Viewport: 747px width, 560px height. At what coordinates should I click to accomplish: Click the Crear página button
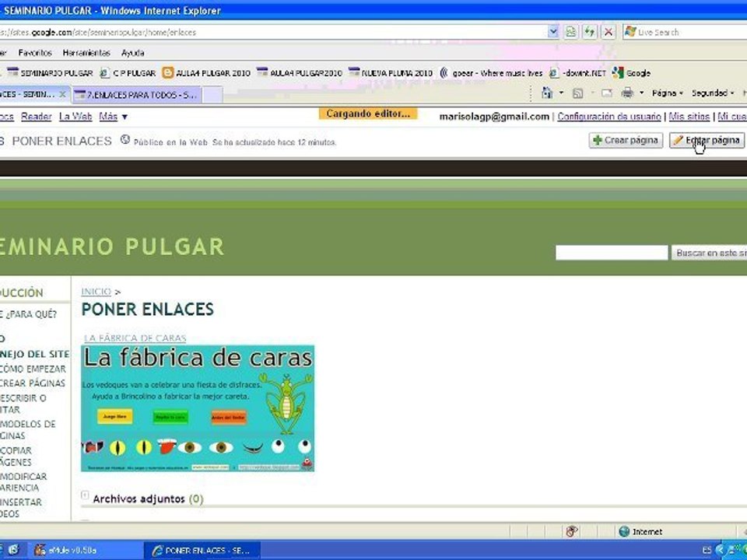coord(626,141)
